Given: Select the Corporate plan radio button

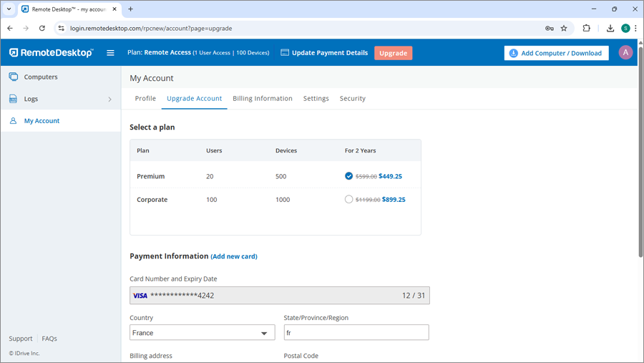Looking at the screenshot, I should pos(348,199).
